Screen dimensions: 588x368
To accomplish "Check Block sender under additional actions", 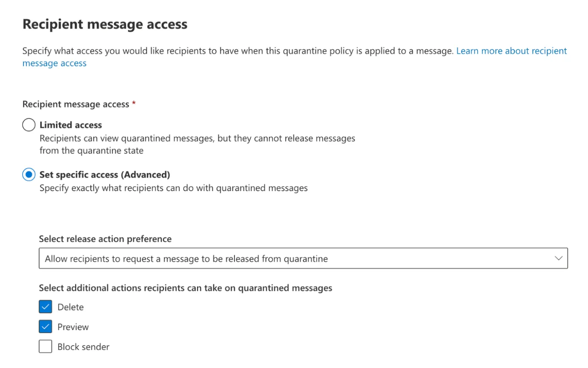I will [x=45, y=346].
